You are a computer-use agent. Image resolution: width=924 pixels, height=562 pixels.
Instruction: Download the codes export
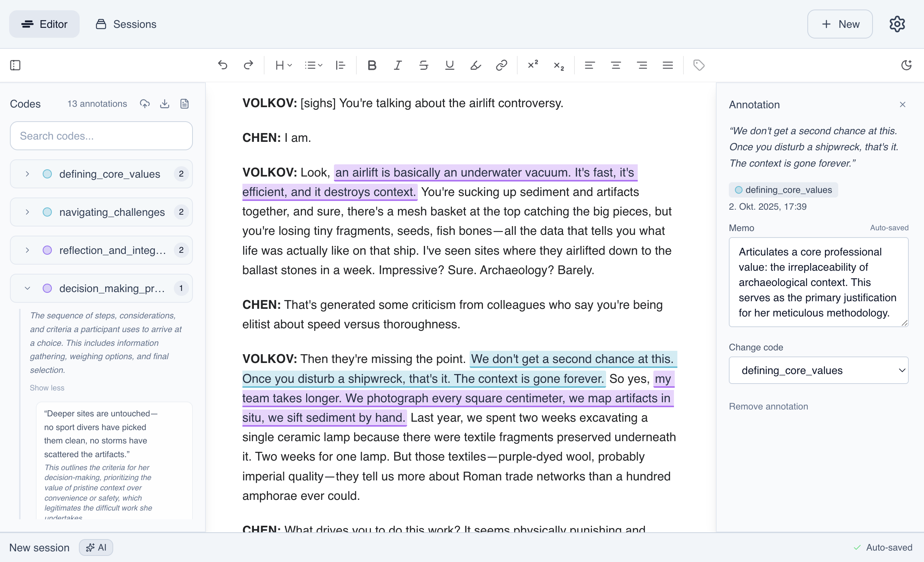click(x=165, y=103)
